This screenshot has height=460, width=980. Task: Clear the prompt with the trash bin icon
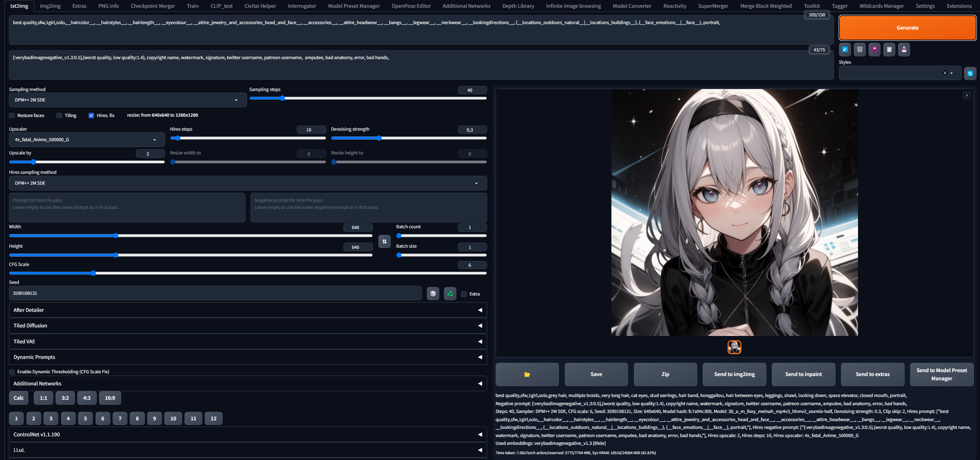tap(859, 49)
